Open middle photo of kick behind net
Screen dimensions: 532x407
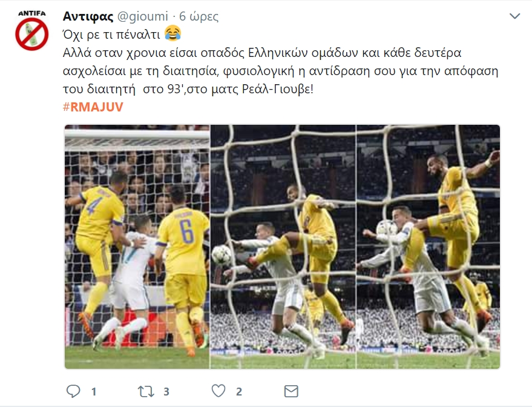click(283, 247)
